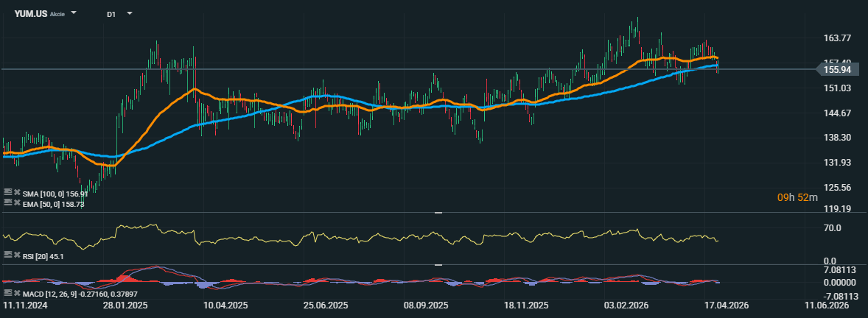Open settings icon for MACD indicator

(7, 294)
